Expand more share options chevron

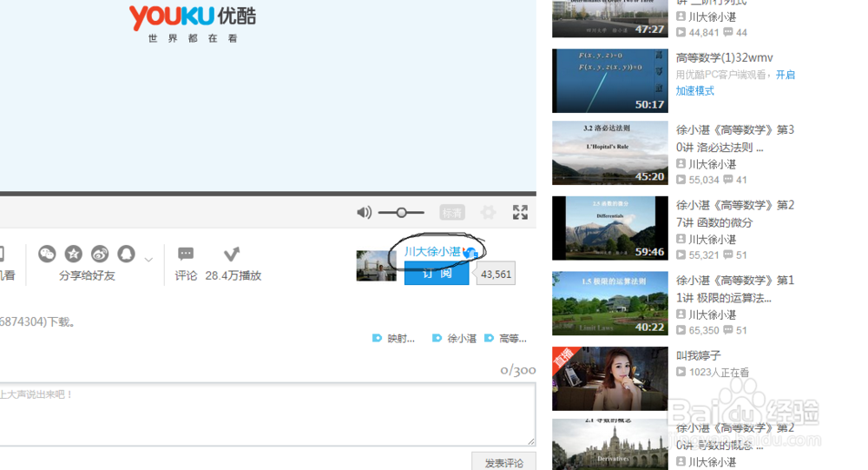pyautogui.click(x=148, y=260)
